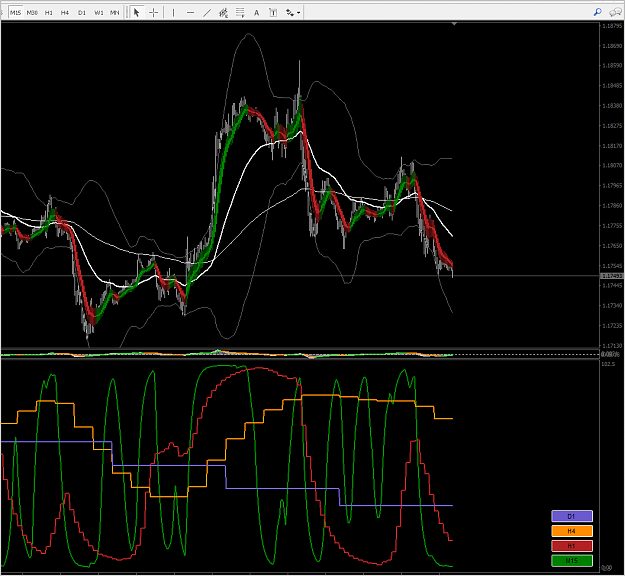Click the current price label on axis
Image resolution: width=625 pixels, height=576 pixels.
click(x=611, y=276)
